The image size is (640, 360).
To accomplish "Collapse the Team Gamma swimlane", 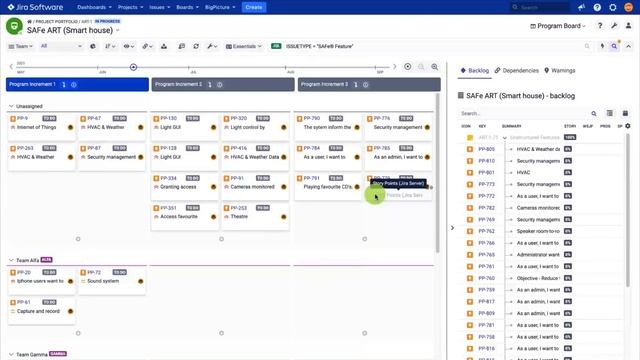I will pyautogui.click(x=11, y=354).
